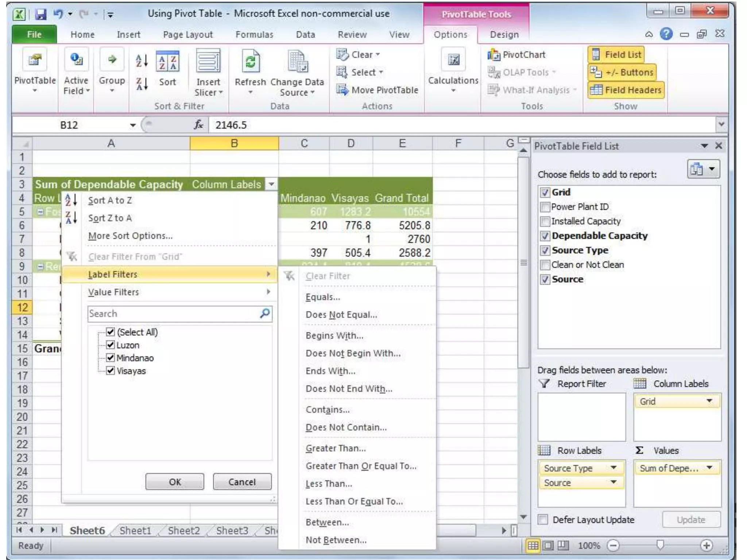Uncheck the Mindanao filter checkbox
This screenshot has height=560, width=747.
(x=111, y=357)
